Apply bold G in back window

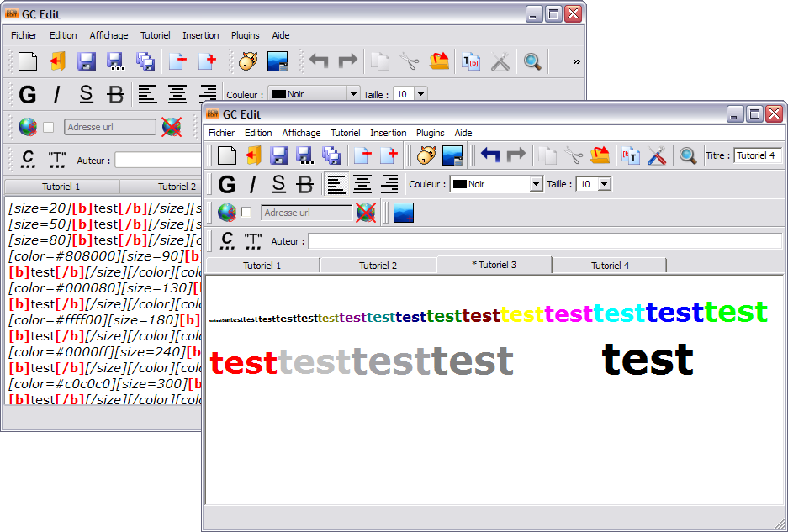28,94
